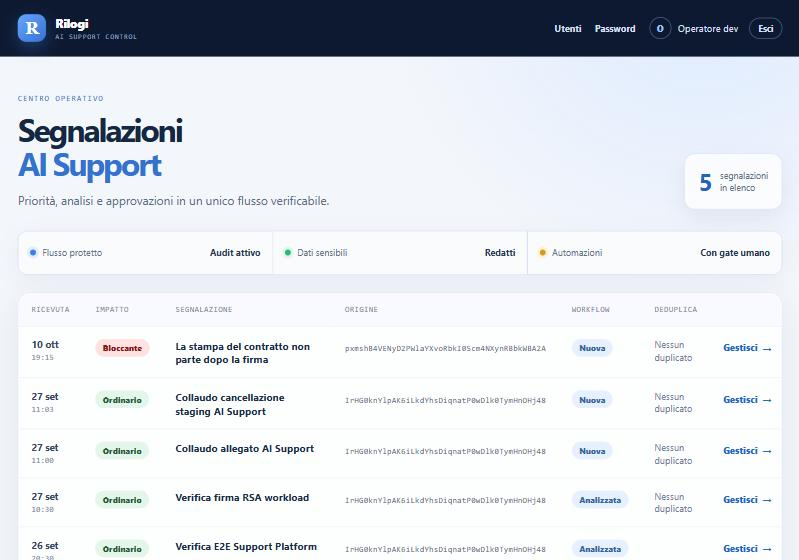The height and width of the screenshot is (560, 799).
Task: Click Nuova badge for Collaudo cancellazione row
Action: click(592, 400)
